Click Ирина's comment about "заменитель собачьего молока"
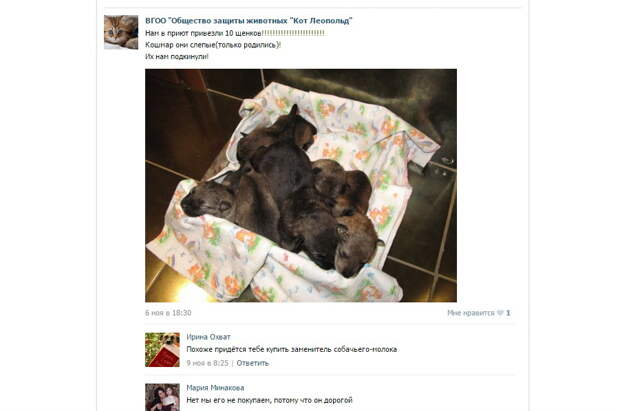This screenshot has height=411, width=620. pos(291,349)
